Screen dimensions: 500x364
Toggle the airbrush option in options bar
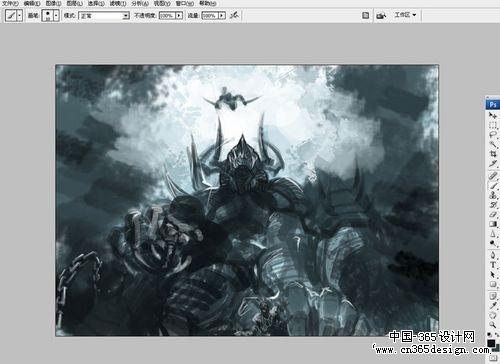(234, 15)
